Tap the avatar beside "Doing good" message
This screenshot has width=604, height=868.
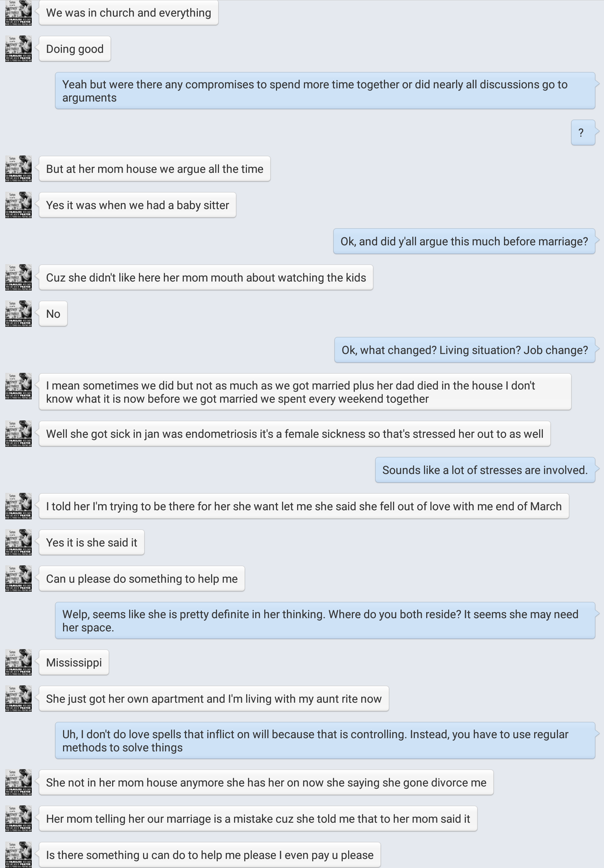pyautogui.click(x=18, y=49)
